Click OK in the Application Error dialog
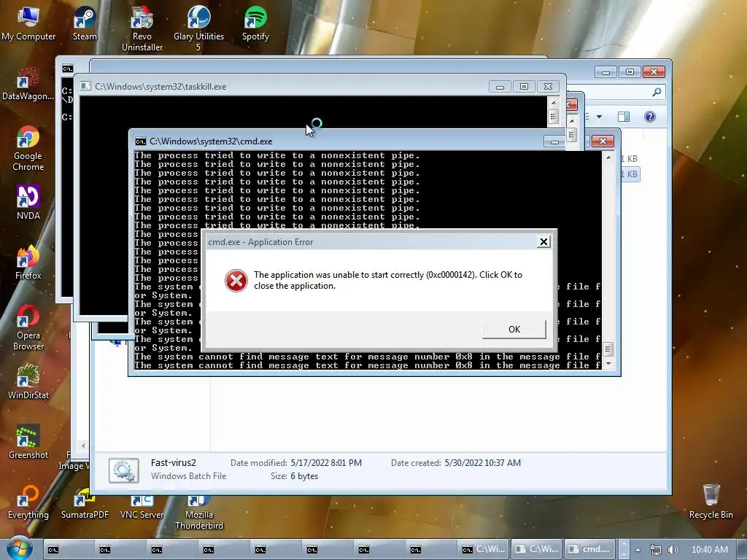 [x=514, y=329]
